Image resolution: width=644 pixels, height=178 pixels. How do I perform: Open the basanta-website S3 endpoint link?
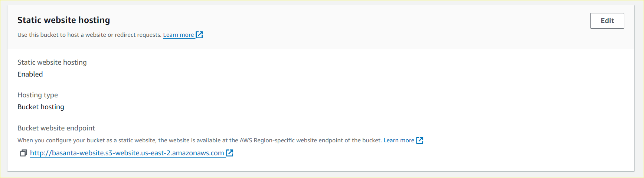coord(127,153)
